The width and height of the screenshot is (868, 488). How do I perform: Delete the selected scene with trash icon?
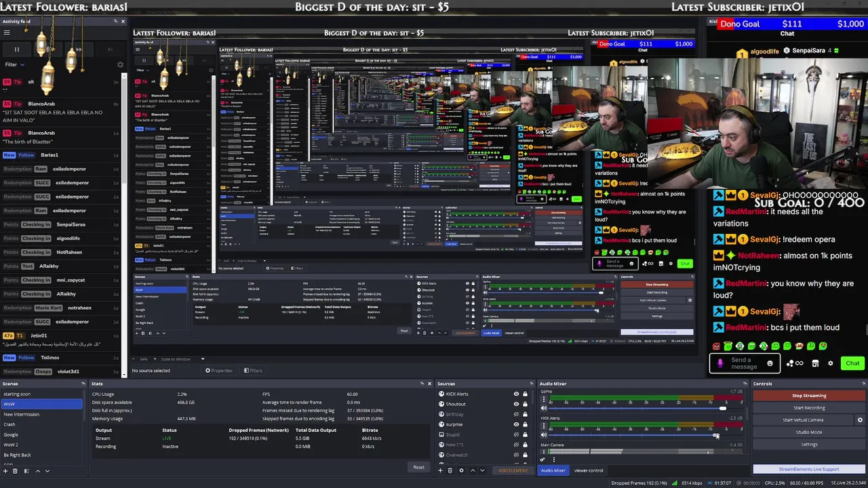pyautogui.click(x=16, y=470)
